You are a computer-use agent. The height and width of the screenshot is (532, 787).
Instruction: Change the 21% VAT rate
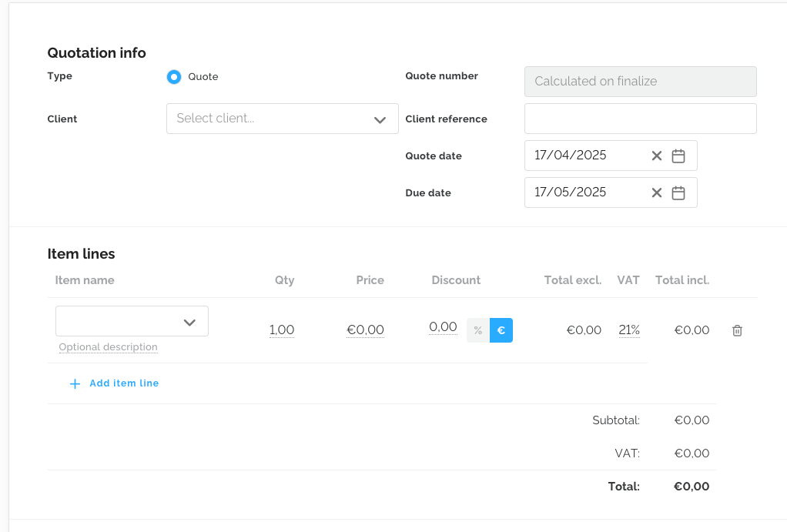coord(629,330)
